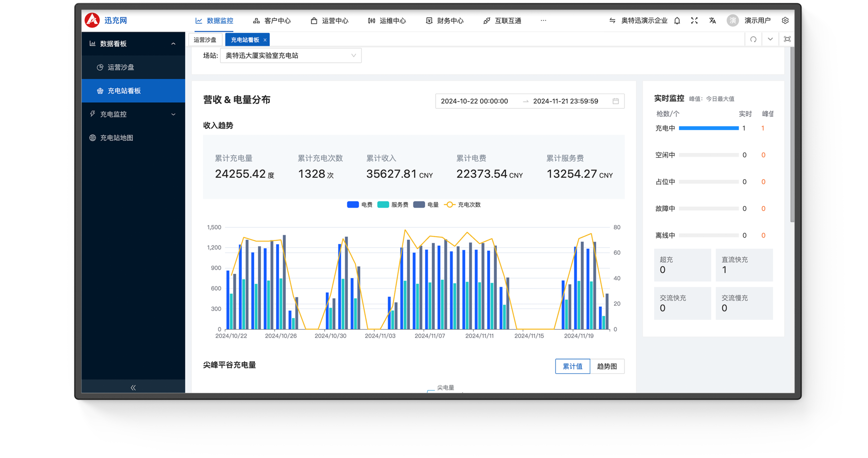This screenshot has height=458, width=868.
Task: Open settings gear in top bar
Action: click(x=785, y=21)
